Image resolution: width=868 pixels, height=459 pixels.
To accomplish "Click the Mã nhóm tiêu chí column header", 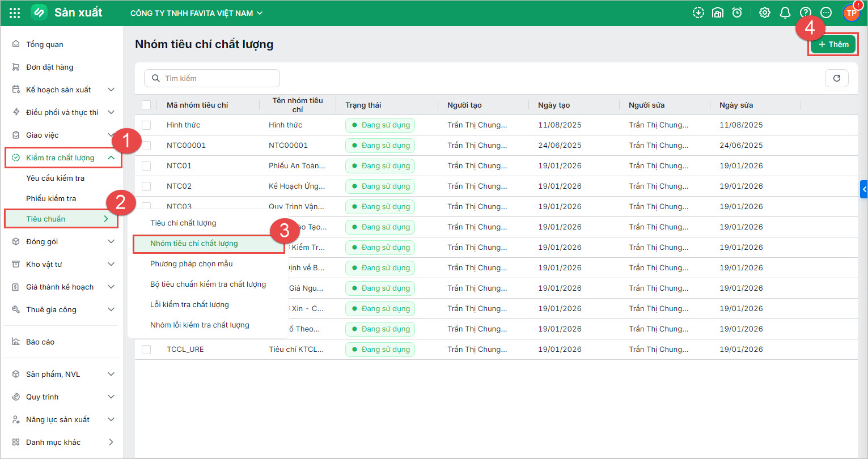I will click(197, 105).
